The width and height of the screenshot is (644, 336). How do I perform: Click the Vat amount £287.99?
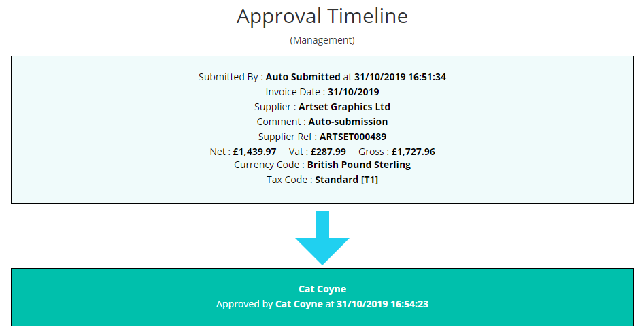coord(328,152)
